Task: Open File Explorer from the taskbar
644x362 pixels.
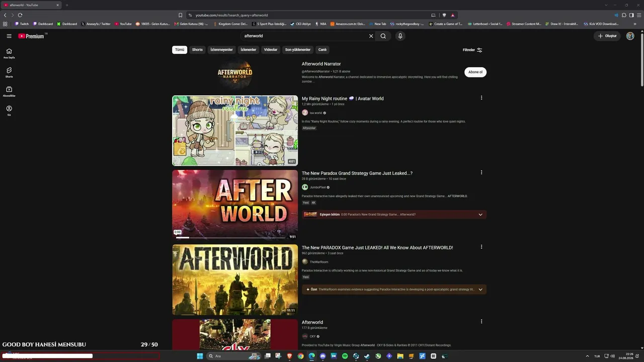Action: tap(400, 356)
